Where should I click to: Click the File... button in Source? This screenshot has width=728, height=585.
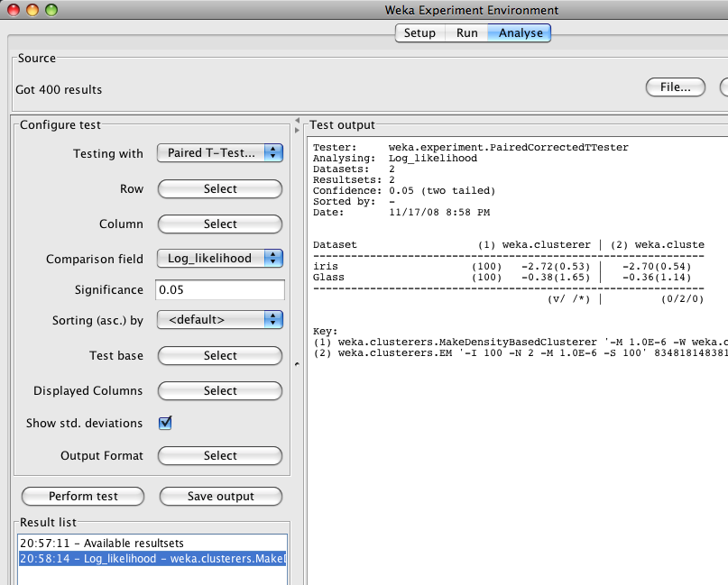coord(675,87)
